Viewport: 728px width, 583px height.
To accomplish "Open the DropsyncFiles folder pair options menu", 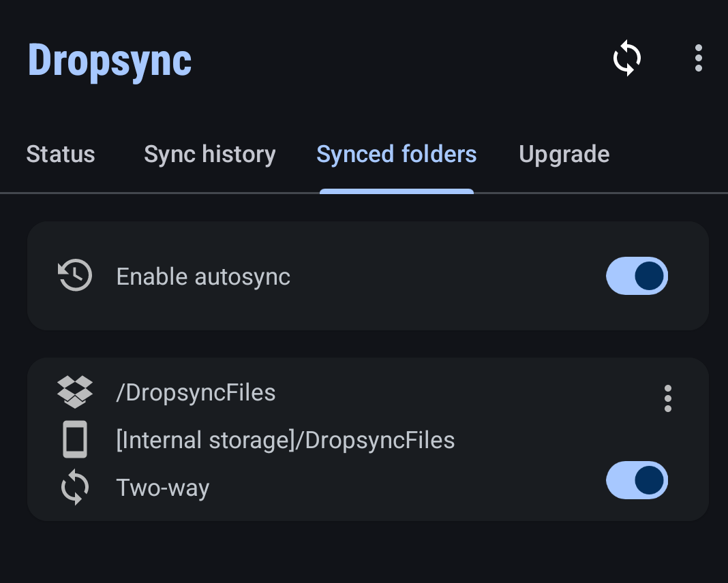I will point(667,398).
